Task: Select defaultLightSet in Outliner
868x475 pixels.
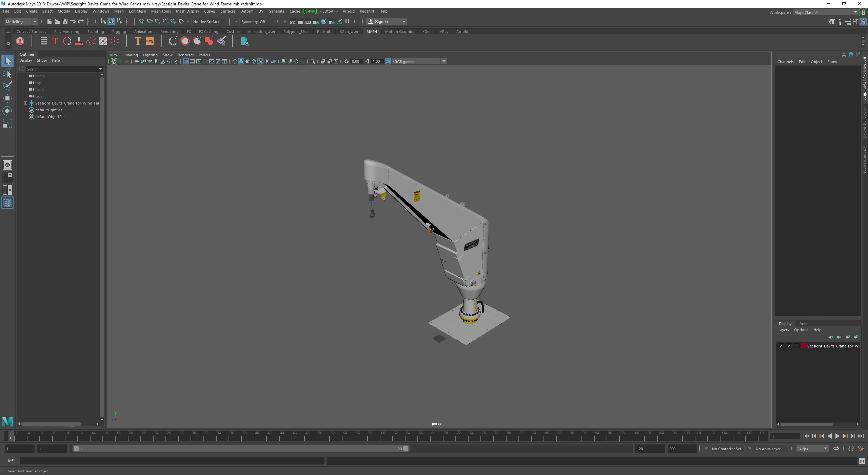Action: [48, 110]
